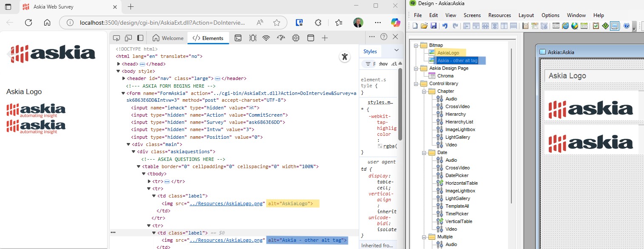644x249 pixels.
Task: Open the Edit menu in Design
Action: pyautogui.click(x=434, y=15)
